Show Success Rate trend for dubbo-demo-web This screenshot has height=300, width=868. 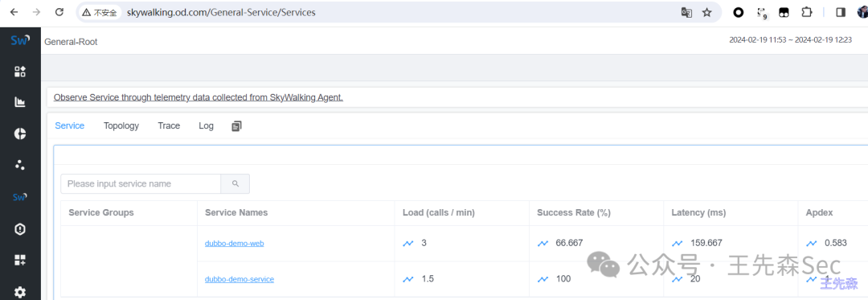(542, 243)
